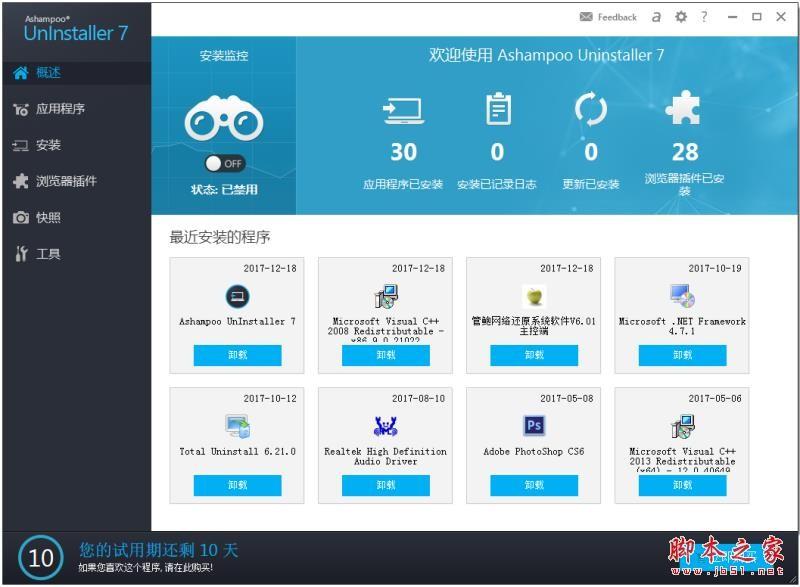This screenshot has height=587, width=800.
Task: Open the 应用程序 sidebar section
Action: tap(60, 109)
